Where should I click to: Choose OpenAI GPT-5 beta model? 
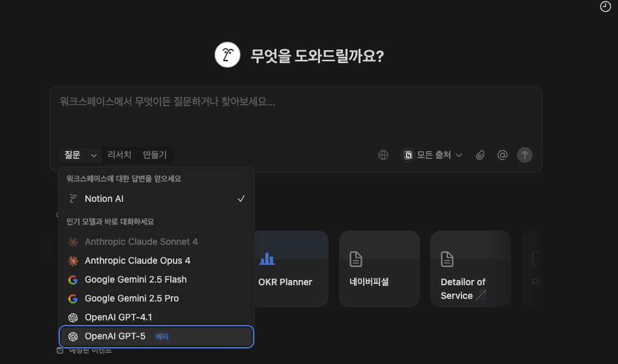pos(156,337)
